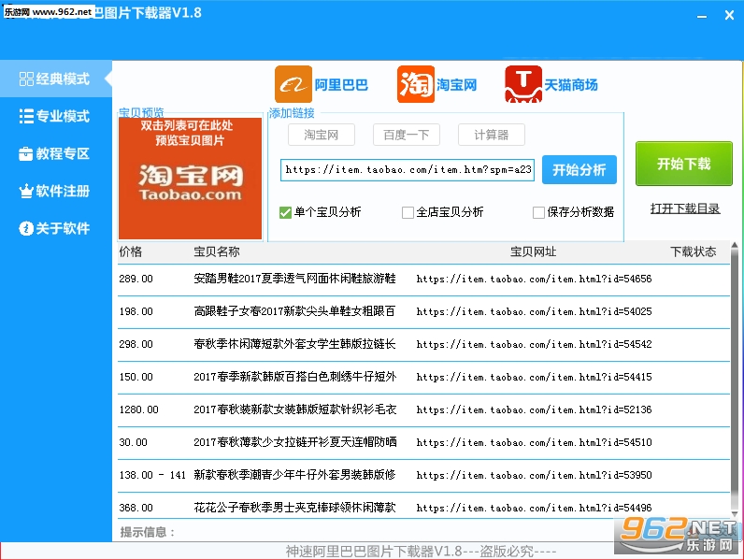Image resolution: width=744 pixels, height=560 pixels.
Task: Click the 淘宝网 button
Action: tap(322, 135)
